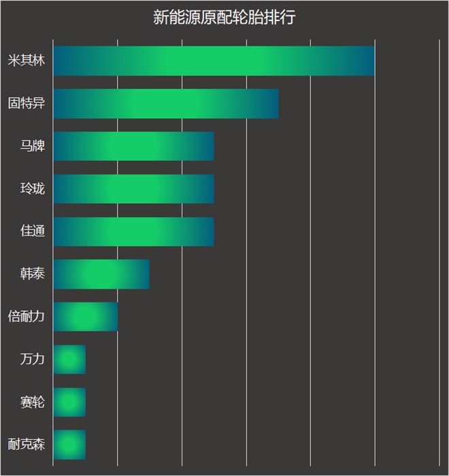Image resolution: width=449 pixels, height=476 pixels.
Task: Choose the 玲珑 axis label
Action: click(x=33, y=189)
